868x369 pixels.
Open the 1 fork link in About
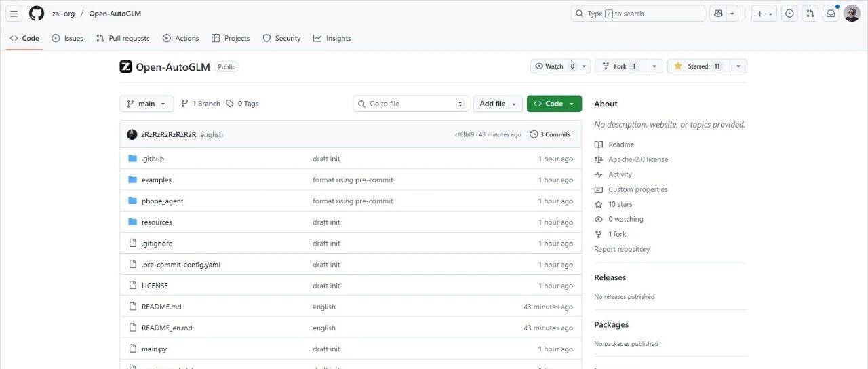click(x=617, y=234)
